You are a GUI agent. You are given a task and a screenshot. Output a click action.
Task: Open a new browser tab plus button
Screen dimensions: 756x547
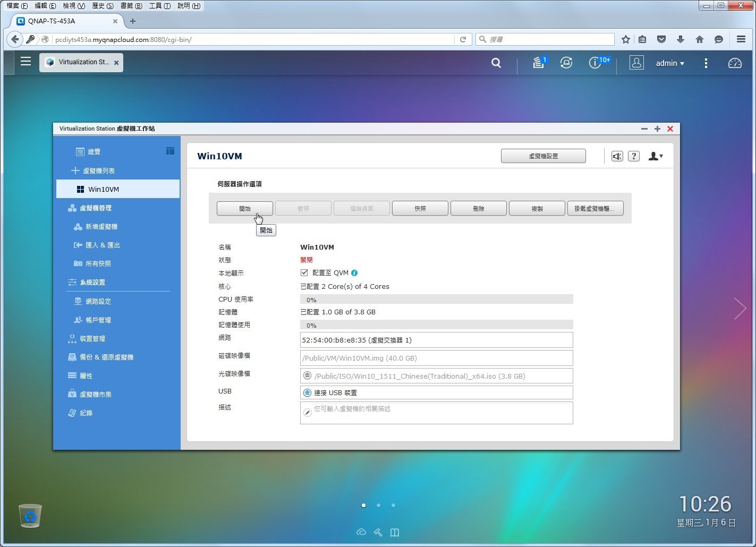click(133, 21)
